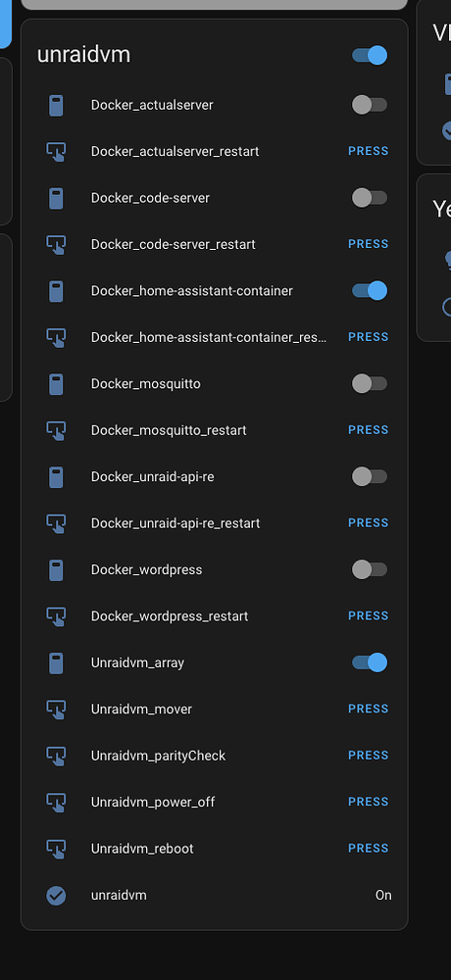
Task: Click the Unraidvm_array switch icon
Action: (x=56, y=663)
